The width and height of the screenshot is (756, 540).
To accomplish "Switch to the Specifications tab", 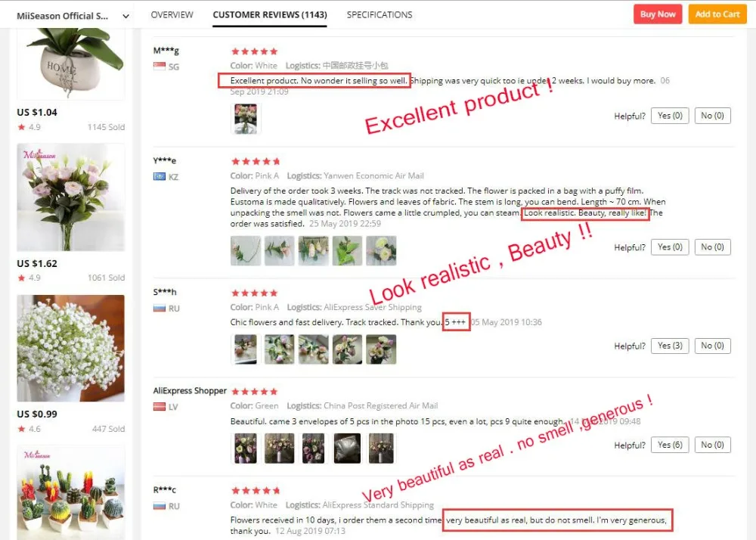I will pyautogui.click(x=380, y=15).
